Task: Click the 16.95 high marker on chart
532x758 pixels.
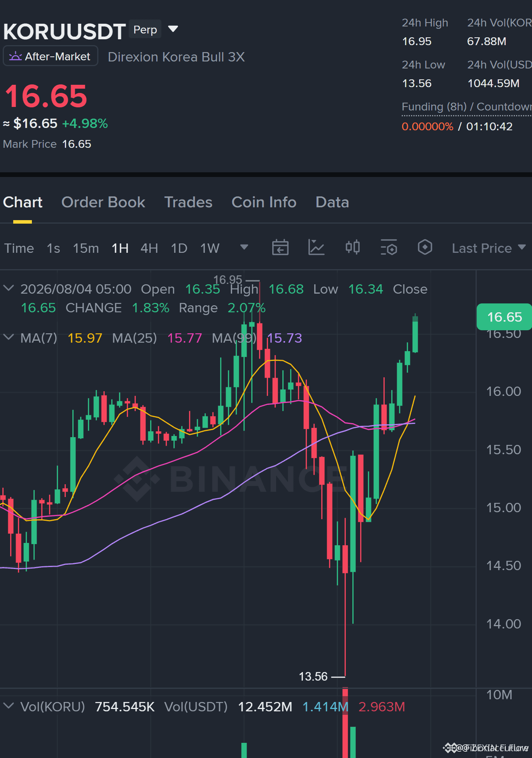Action: pos(227,280)
